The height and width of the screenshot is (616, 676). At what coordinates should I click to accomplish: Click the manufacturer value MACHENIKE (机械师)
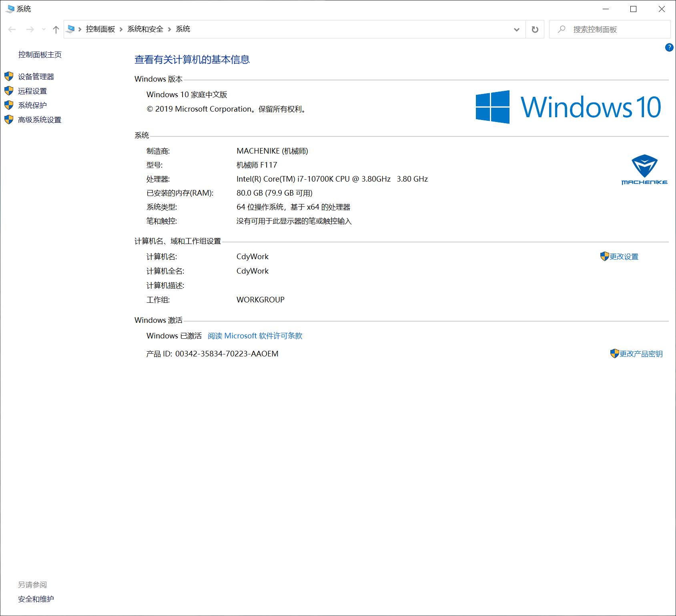pos(272,151)
